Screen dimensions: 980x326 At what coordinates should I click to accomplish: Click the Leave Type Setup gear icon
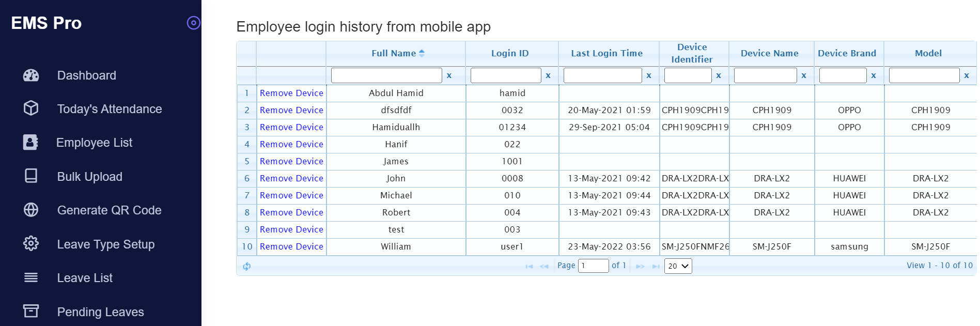(31, 243)
